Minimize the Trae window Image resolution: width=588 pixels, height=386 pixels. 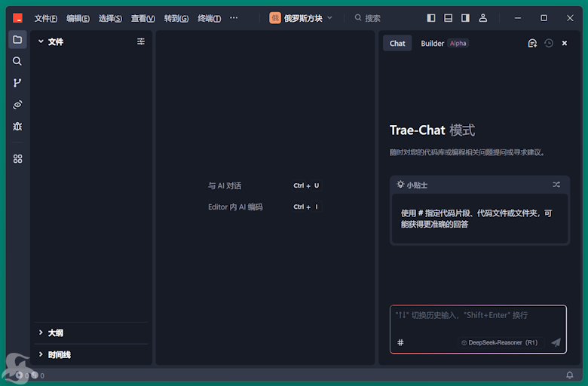517,17
